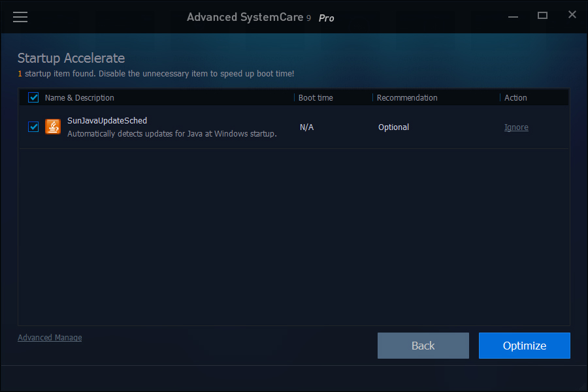Click the startup item found message
This screenshot has width=588, height=392.
click(156, 74)
